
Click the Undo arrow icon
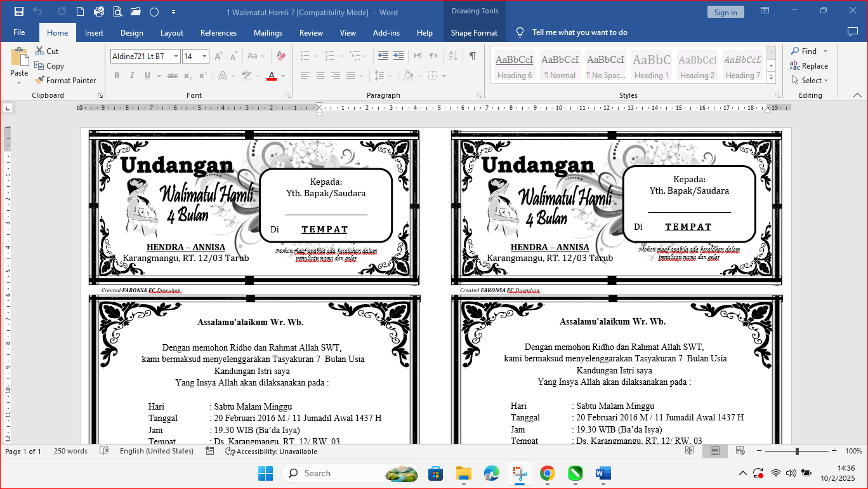37,11
